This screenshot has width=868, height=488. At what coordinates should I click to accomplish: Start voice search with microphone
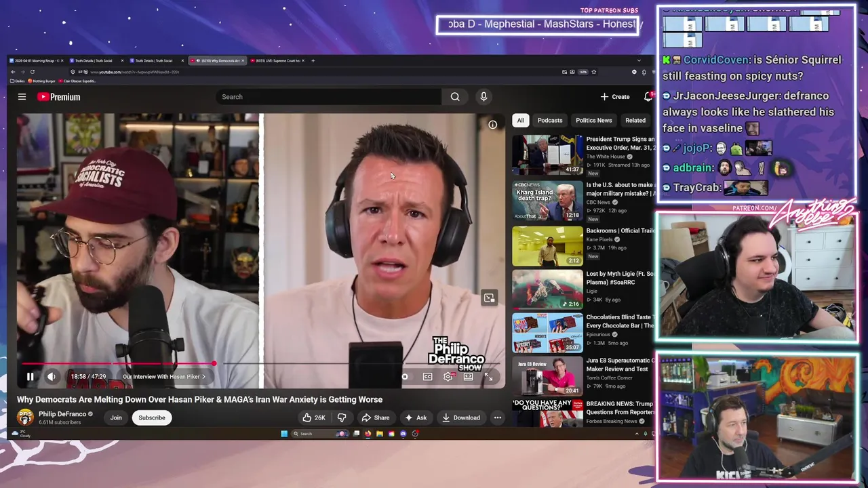[x=484, y=97]
